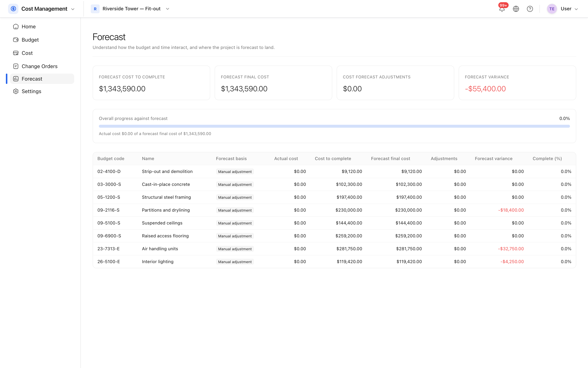Click the Settings gear icon in the sidebar

16,91
